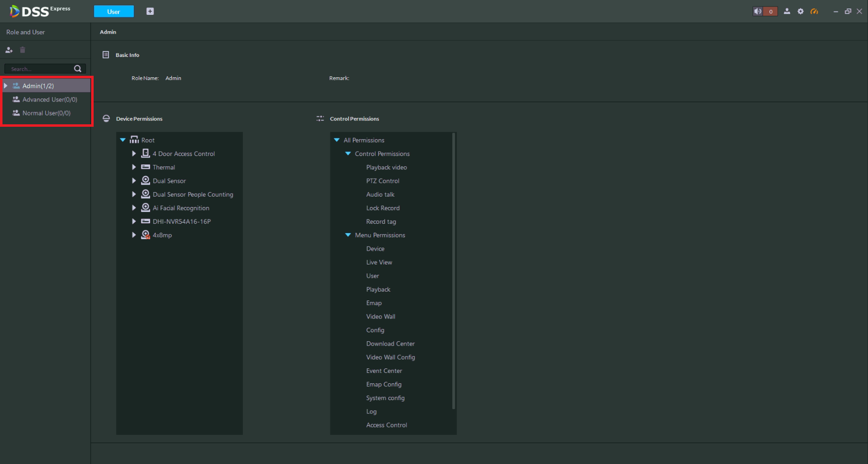This screenshot has height=464, width=868.
Task: Select the Advanced User(0/0) role
Action: [x=50, y=100]
